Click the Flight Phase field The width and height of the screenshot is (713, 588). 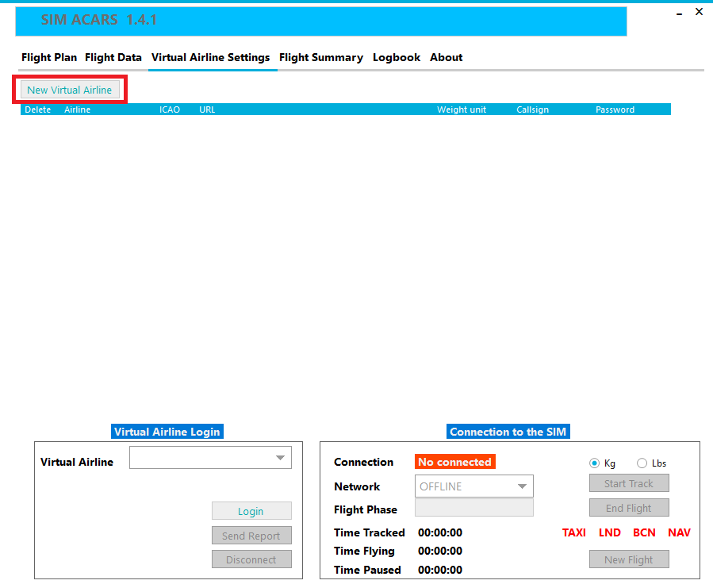tap(473, 509)
